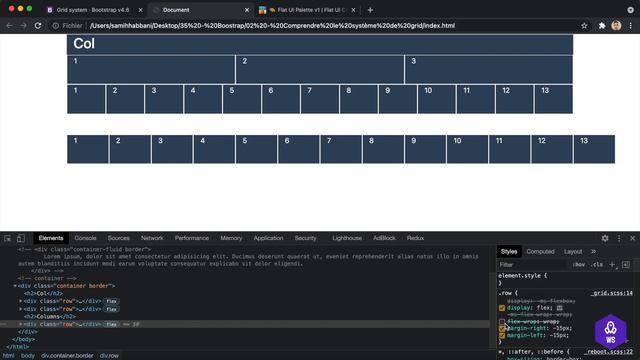640x360 pixels.
Task: Toggle the computed styles sidebar icon
Action: coord(626,264)
